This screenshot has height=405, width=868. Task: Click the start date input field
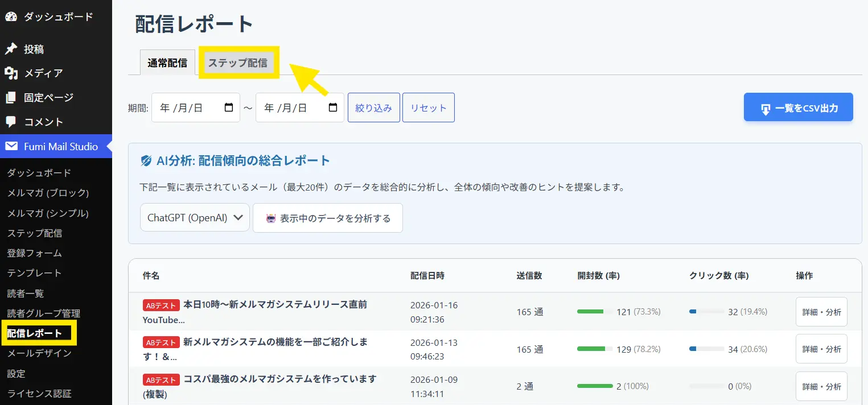188,108
